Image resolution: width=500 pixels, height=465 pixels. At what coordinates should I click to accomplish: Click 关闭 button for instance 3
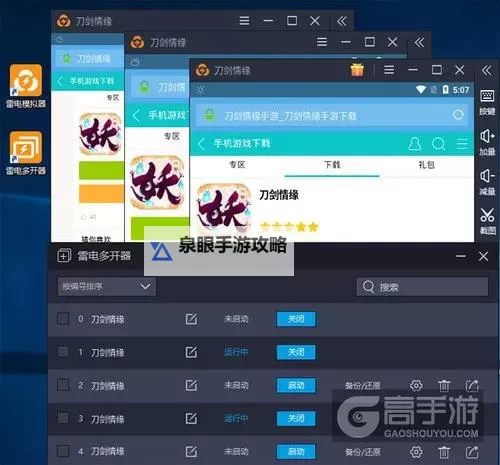296,418
